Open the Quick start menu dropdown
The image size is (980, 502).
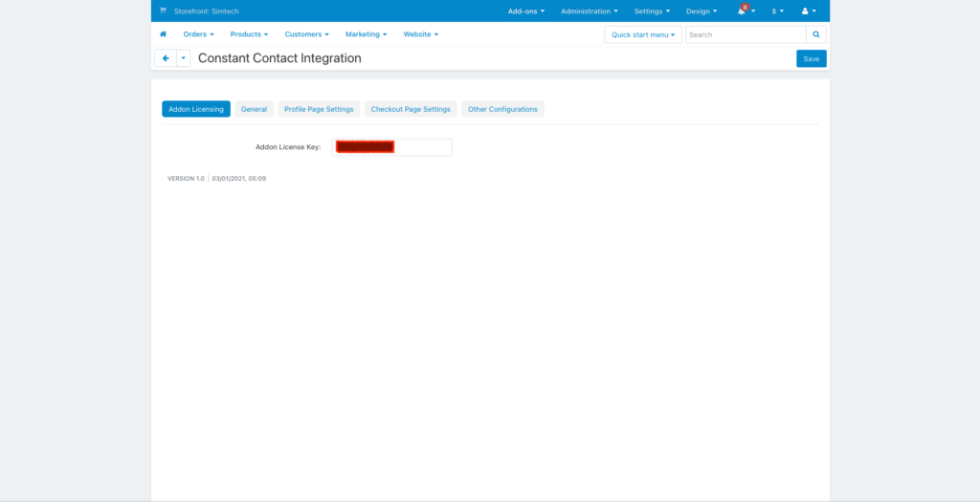click(x=643, y=34)
